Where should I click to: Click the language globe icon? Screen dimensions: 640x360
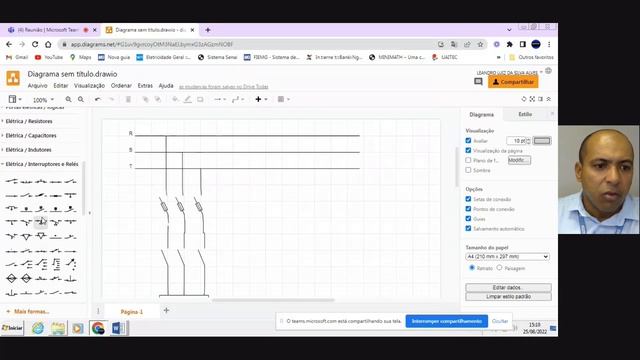[x=549, y=71]
